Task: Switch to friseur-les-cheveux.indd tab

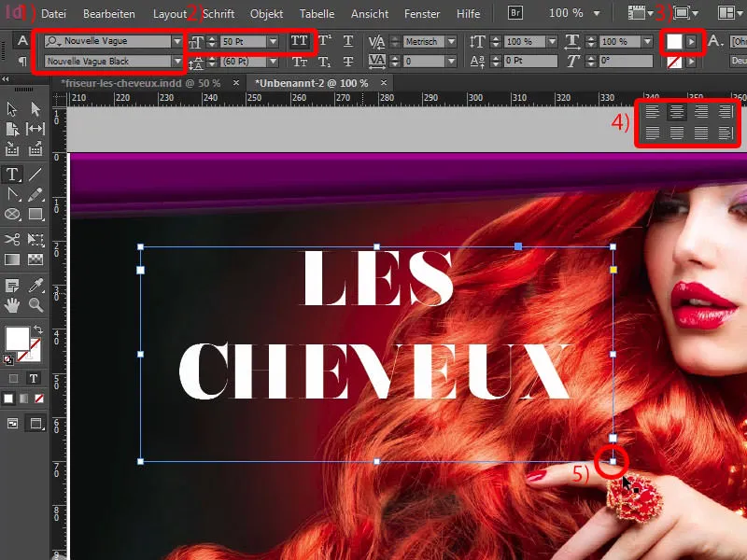Action: pyautogui.click(x=140, y=83)
